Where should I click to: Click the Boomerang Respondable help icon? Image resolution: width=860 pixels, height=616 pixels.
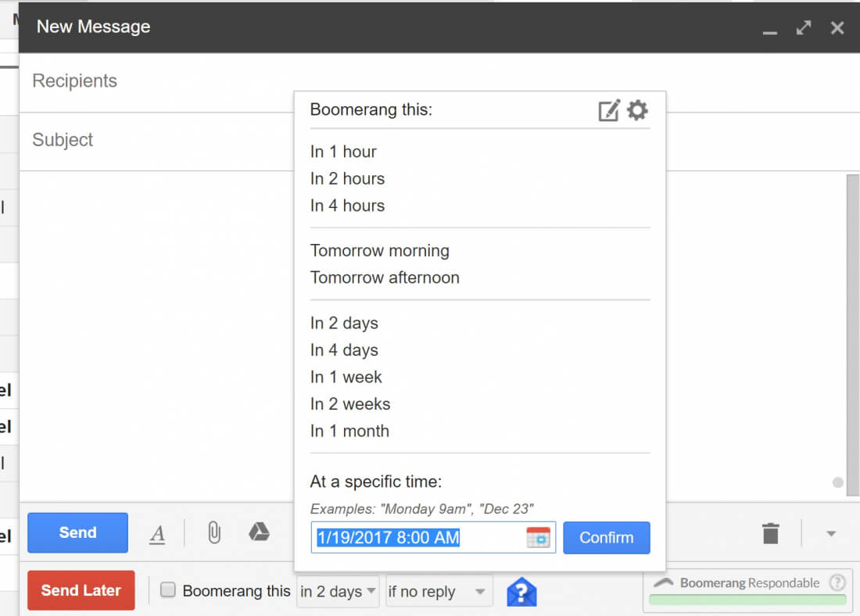[x=837, y=582]
